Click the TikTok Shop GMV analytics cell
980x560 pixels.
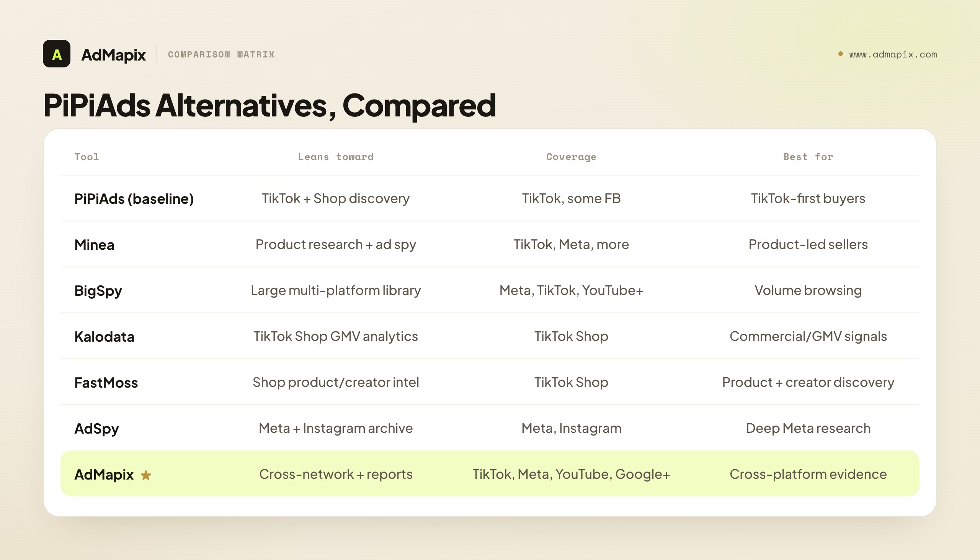click(x=335, y=336)
